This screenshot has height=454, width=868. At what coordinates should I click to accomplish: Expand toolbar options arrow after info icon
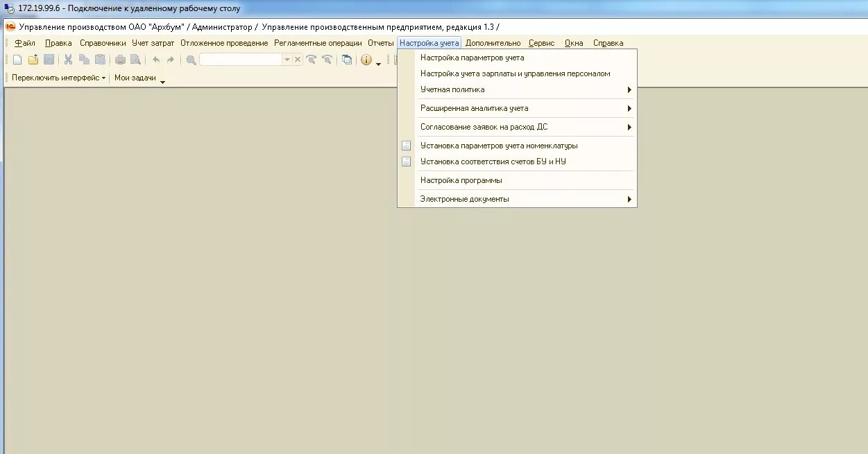(x=378, y=63)
